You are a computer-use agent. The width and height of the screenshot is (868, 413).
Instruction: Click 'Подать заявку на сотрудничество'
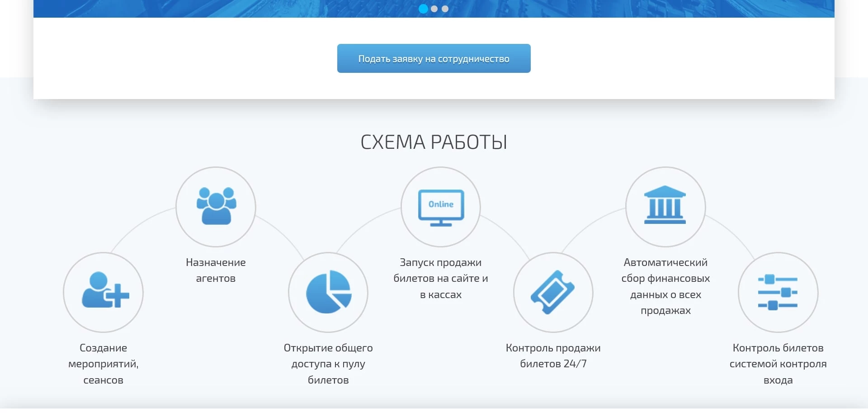click(434, 58)
